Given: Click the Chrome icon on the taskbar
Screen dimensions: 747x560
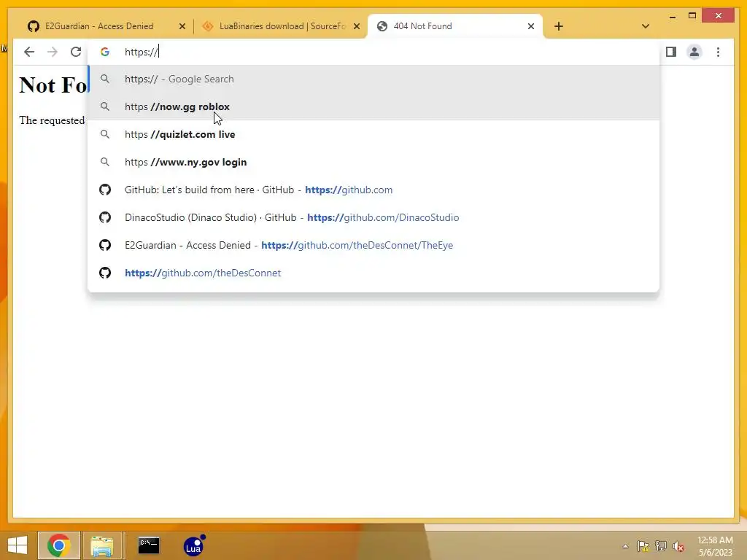Looking at the screenshot, I should pyautogui.click(x=59, y=545).
